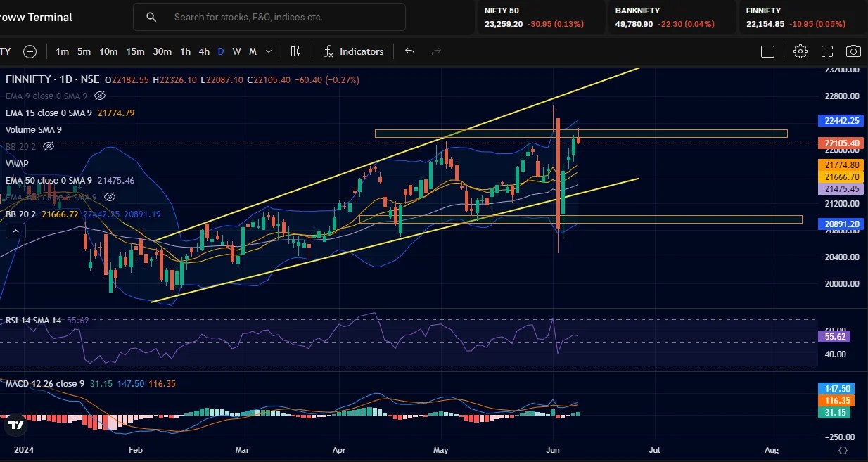Click the MACD histogram 31.15 axis label
The width and height of the screenshot is (868, 462).
coord(835,413)
